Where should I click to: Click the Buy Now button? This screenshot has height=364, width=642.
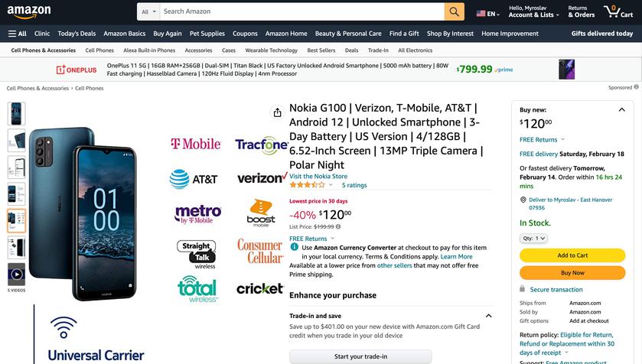572,273
